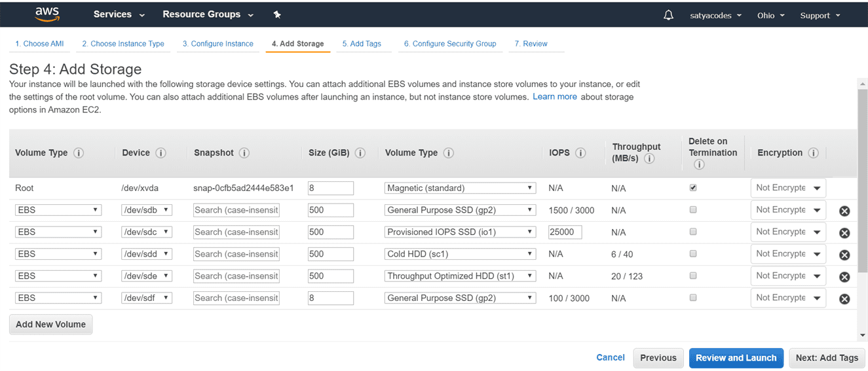Viewport: 868px width, 371px height.
Task: Open the notifications bell icon
Action: pyautogui.click(x=668, y=15)
